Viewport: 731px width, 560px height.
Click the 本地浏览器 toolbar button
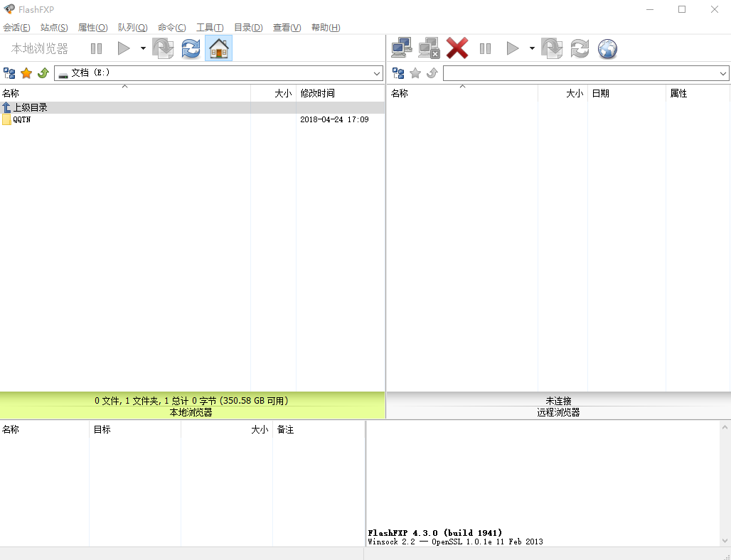(x=40, y=48)
